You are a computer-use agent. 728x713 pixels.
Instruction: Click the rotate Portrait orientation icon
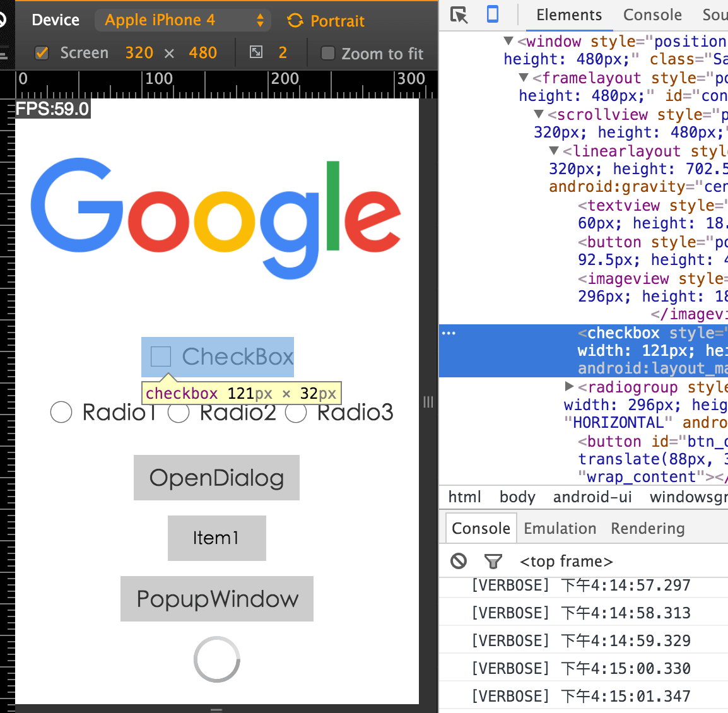[x=295, y=20]
